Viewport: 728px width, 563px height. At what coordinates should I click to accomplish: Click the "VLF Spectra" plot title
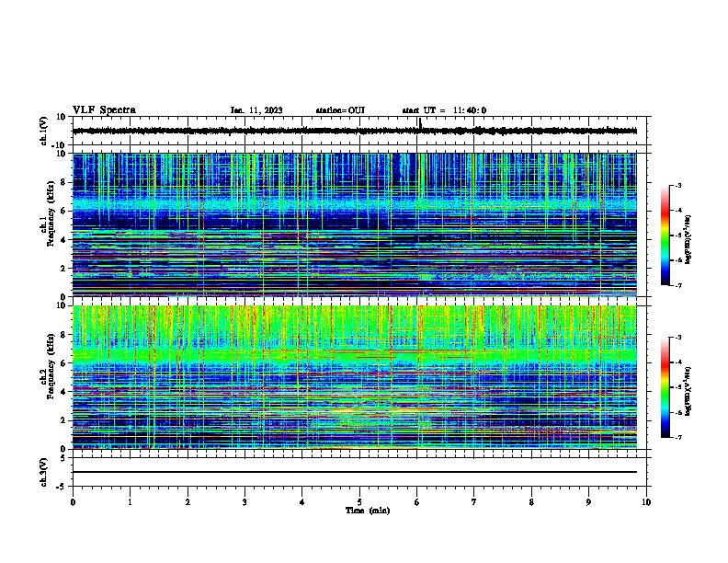click(104, 109)
